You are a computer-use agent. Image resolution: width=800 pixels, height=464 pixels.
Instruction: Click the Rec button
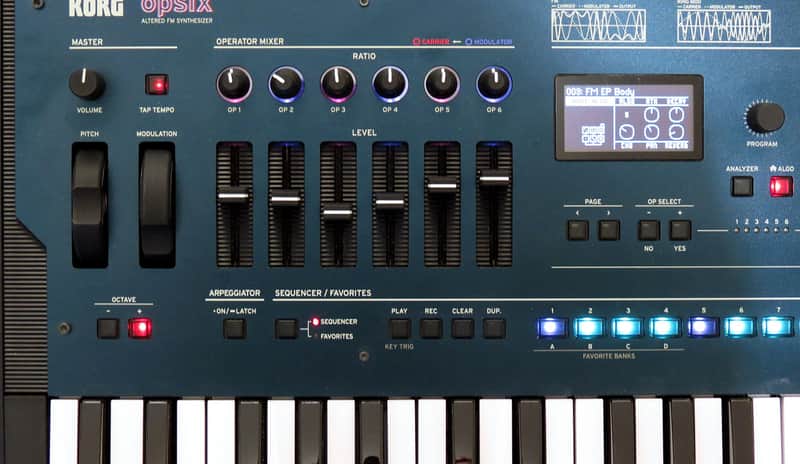click(x=431, y=329)
